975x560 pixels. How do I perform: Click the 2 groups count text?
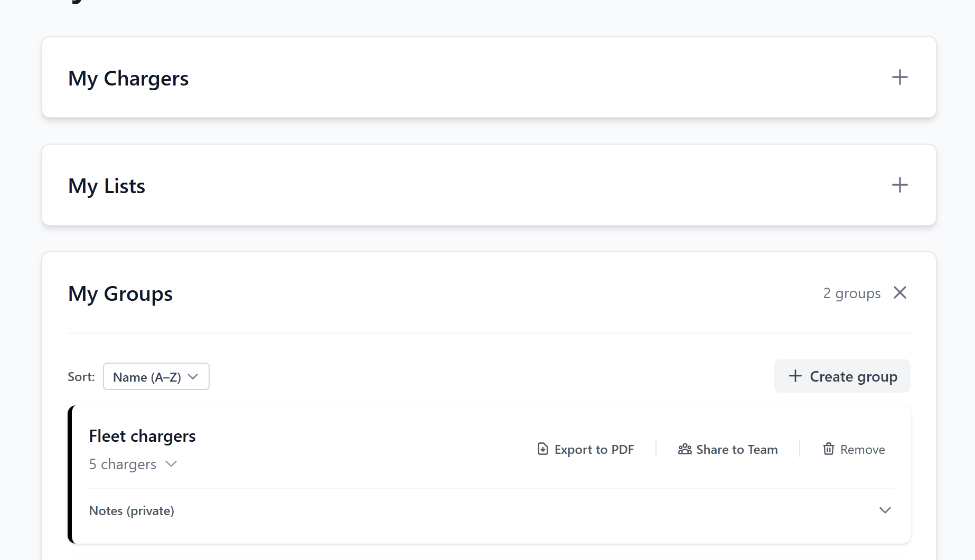tap(851, 293)
